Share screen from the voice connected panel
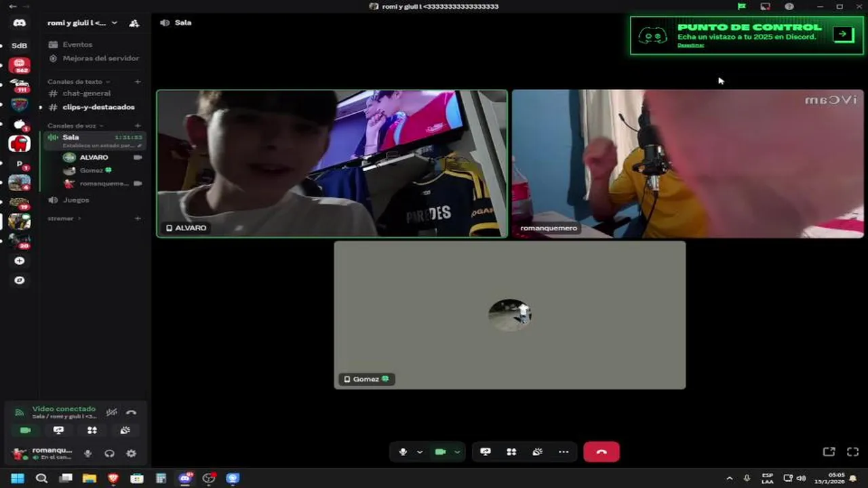The image size is (868, 488). [59, 430]
